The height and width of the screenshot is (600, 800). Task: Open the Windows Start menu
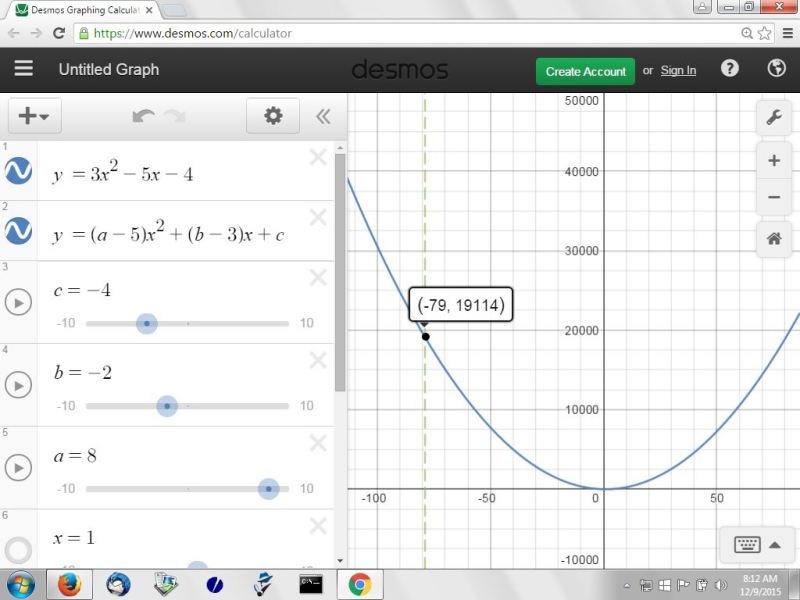[19, 585]
